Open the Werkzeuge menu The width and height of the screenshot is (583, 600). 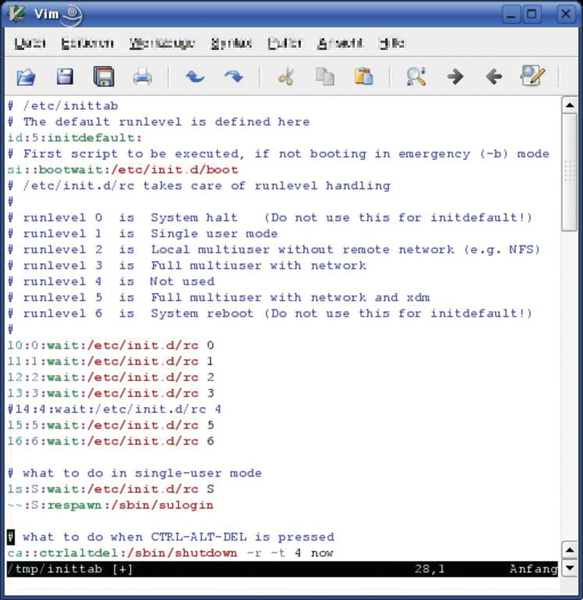pos(163,43)
